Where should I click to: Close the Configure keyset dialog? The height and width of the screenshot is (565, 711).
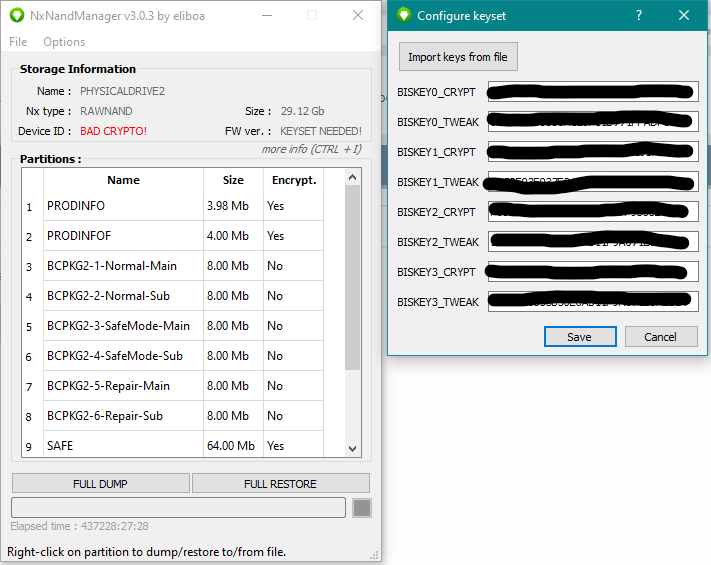(x=684, y=15)
